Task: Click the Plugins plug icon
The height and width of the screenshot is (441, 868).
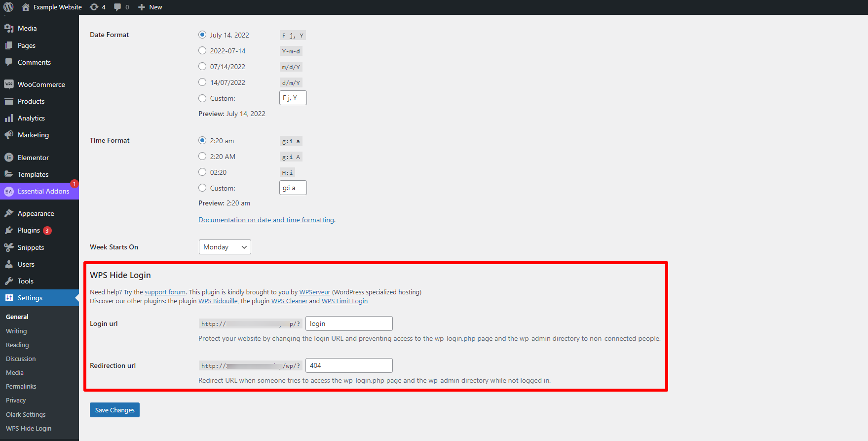Action: (x=9, y=230)
